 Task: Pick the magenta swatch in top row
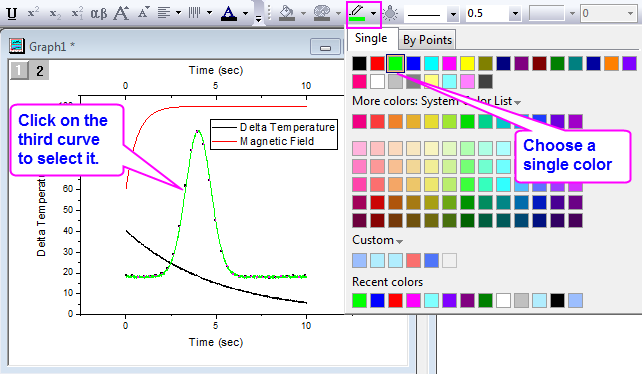449,63
